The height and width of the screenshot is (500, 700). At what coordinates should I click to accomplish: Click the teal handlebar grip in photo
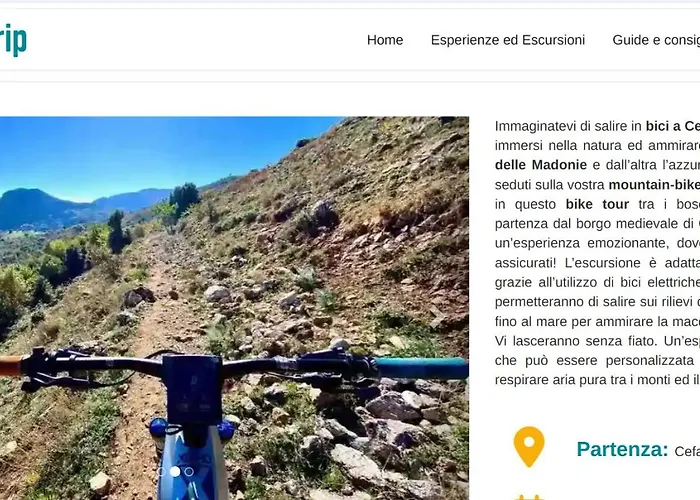pos(420,368)
